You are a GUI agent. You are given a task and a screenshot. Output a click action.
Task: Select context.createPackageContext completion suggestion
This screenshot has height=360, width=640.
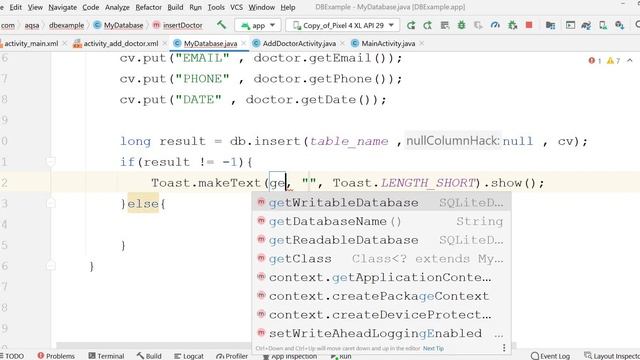[381, 296]
